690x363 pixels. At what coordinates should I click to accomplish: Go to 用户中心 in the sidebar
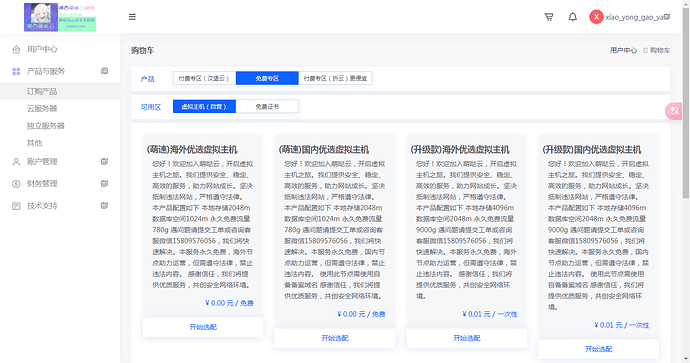pyautogui.click(x=42, y=49)
